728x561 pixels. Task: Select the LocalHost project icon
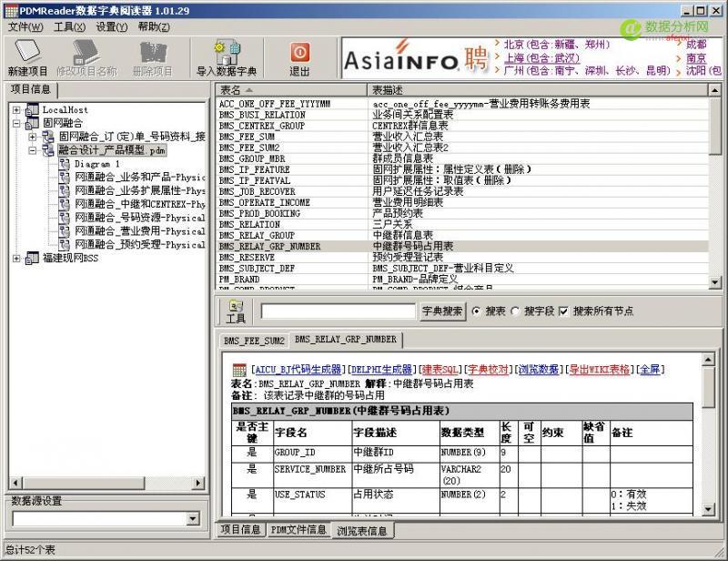pos(32,109)
